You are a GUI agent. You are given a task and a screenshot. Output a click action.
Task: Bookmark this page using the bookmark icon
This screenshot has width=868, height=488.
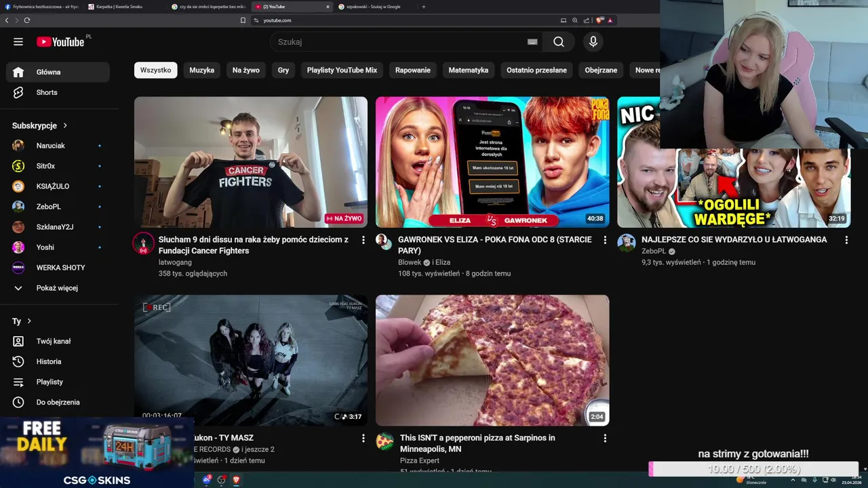[243, 20]
